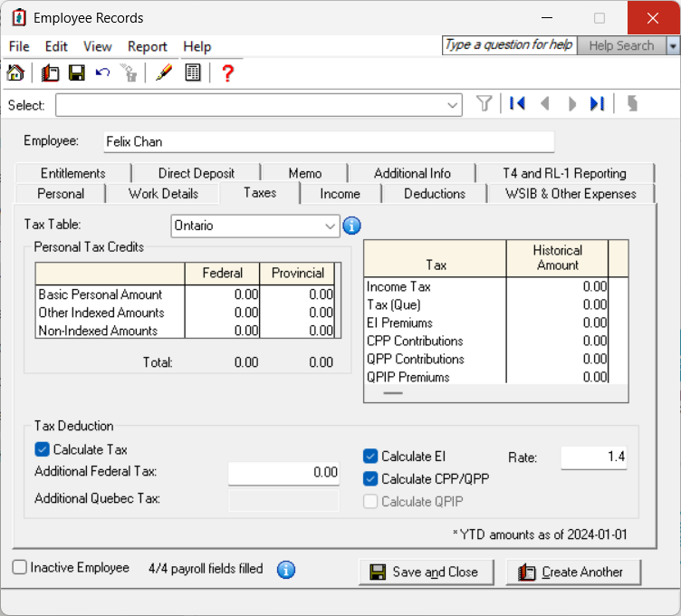Uncheck the Calculate EI checkbox
This screenshot has width=681, height=616.
(370, 457)
